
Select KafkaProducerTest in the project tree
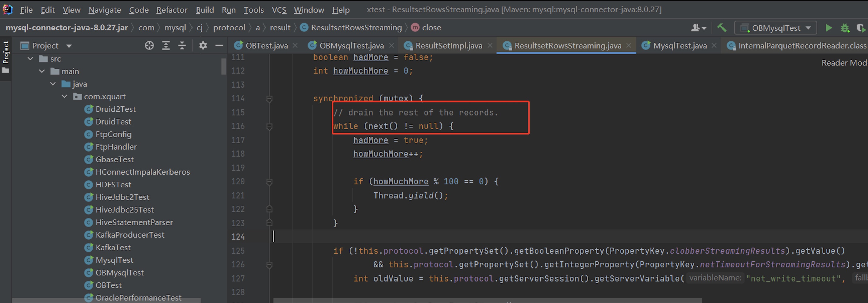[130, 235]
